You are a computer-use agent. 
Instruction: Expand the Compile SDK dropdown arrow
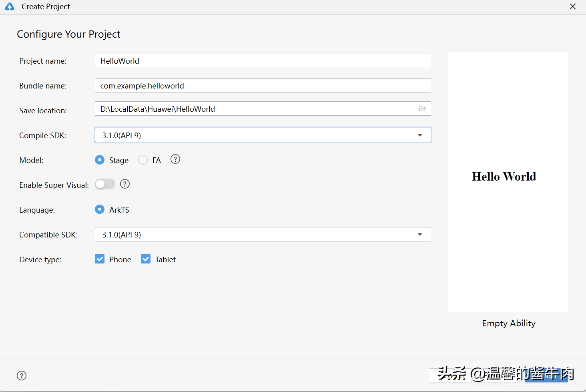419,135
